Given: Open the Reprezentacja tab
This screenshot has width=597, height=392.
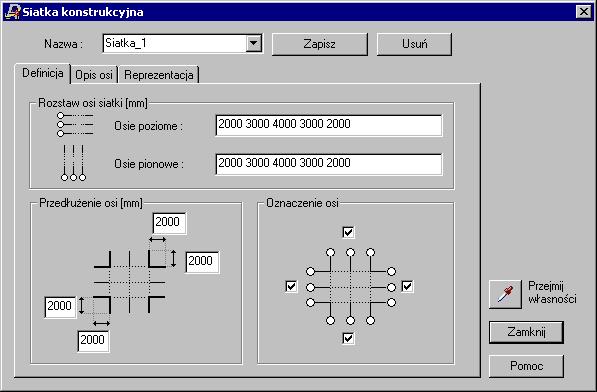Looking at the screenshot, I should pyautogui.click(x=159, y=75).
